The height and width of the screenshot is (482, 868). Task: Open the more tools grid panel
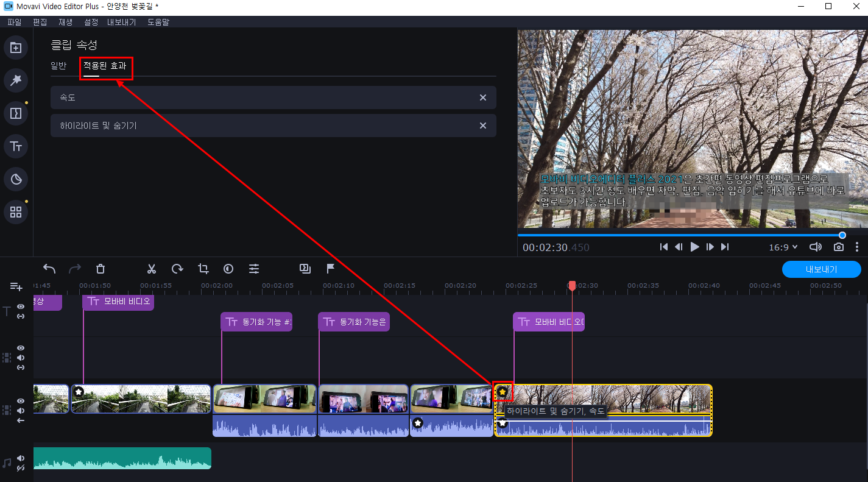(x=16, y=212)
